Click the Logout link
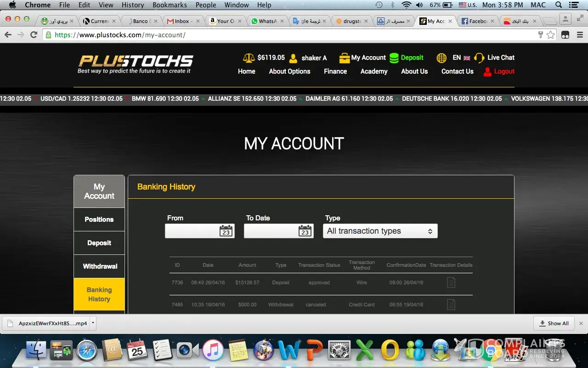This screenshot has height=368, width=588. pos(504,72)
